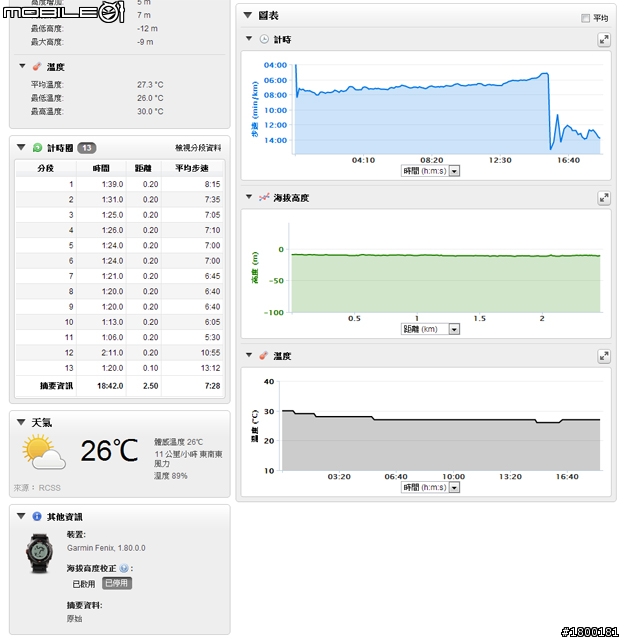Click the green elevation line in chart
625x640 pixels.
[445, 256]
